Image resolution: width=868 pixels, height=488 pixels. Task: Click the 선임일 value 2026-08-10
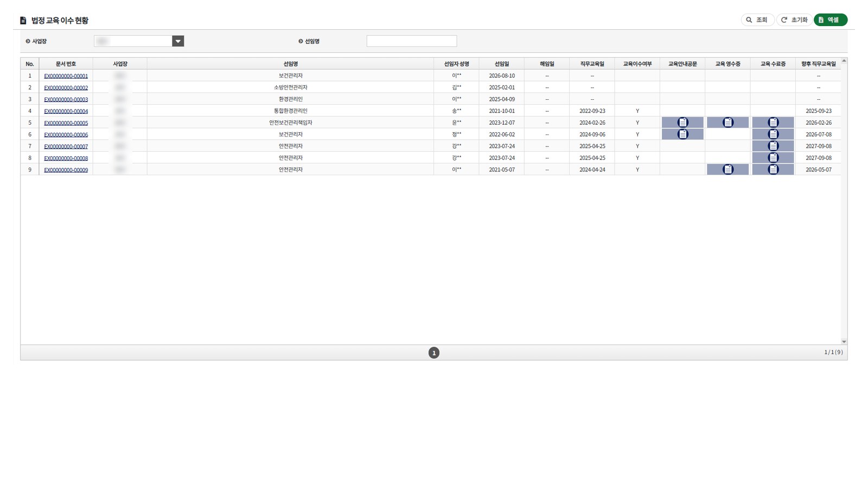(502, 76)
